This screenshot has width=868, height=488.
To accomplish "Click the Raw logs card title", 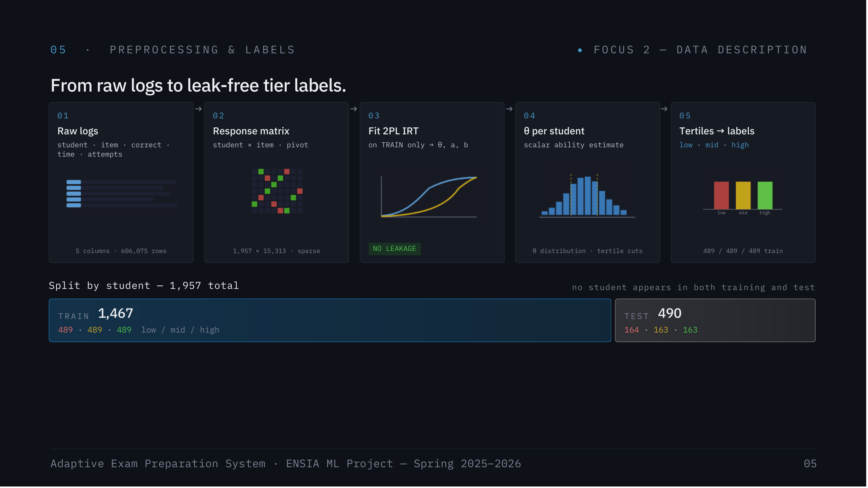I will point(78,131).
